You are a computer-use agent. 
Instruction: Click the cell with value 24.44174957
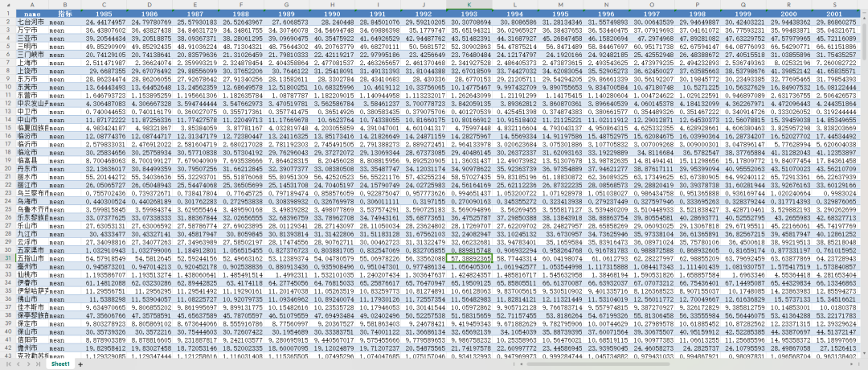104,21
